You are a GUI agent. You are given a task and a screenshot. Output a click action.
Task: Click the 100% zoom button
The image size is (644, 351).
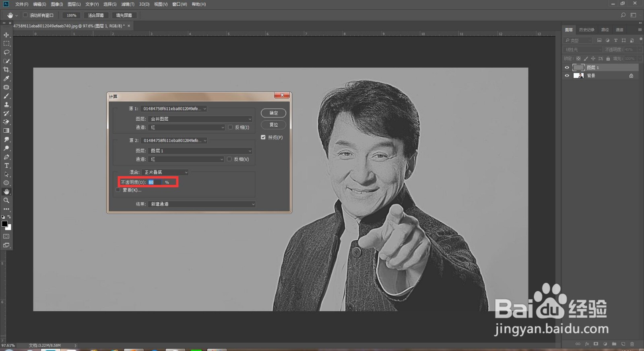72,15
